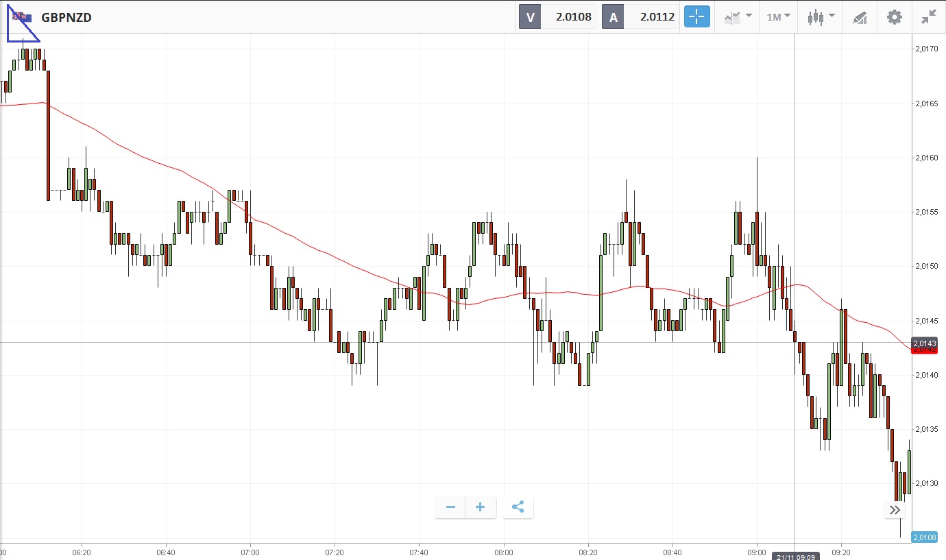Click the collapse chart arrows icon

pyautogui.click(x=929, y=17)
